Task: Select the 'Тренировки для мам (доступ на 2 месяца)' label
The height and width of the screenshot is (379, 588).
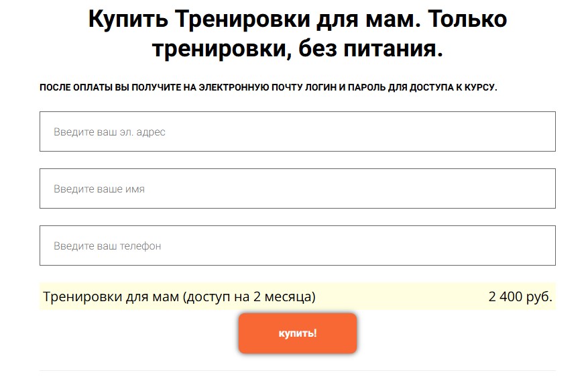Action: pos(179,296)
